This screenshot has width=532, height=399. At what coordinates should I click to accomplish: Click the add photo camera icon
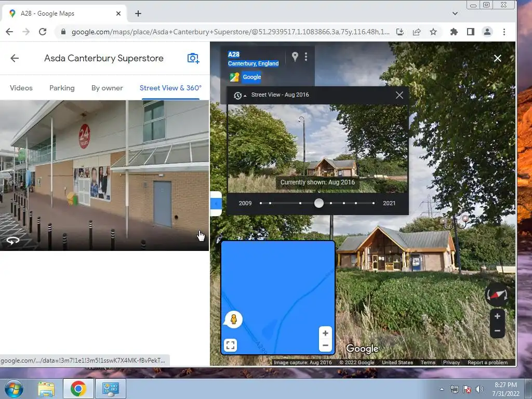coord(193,58)
